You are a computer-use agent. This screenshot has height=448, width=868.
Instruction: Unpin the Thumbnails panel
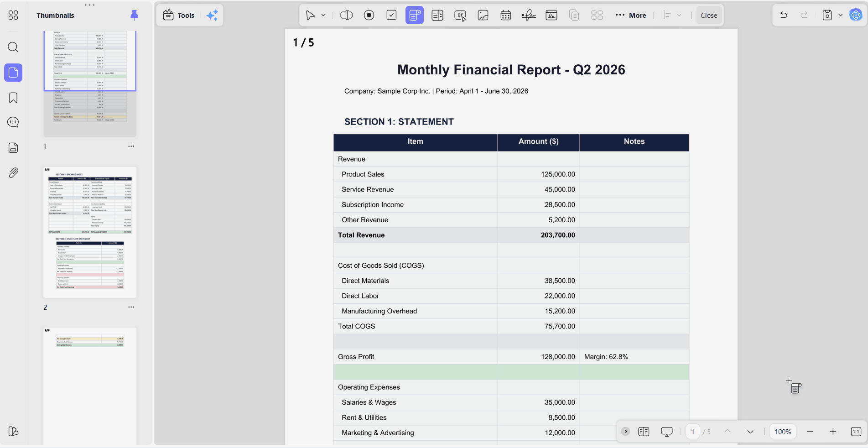click(134, 16)
